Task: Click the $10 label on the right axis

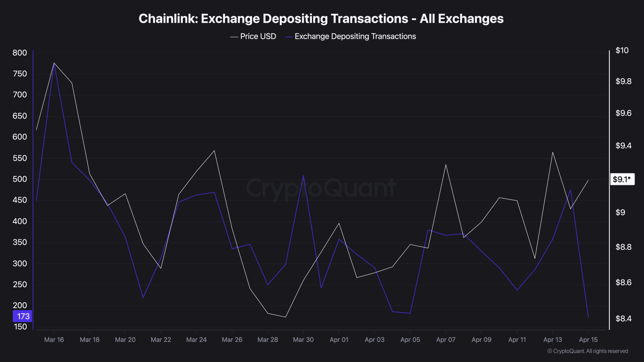Action: point(622,50)
